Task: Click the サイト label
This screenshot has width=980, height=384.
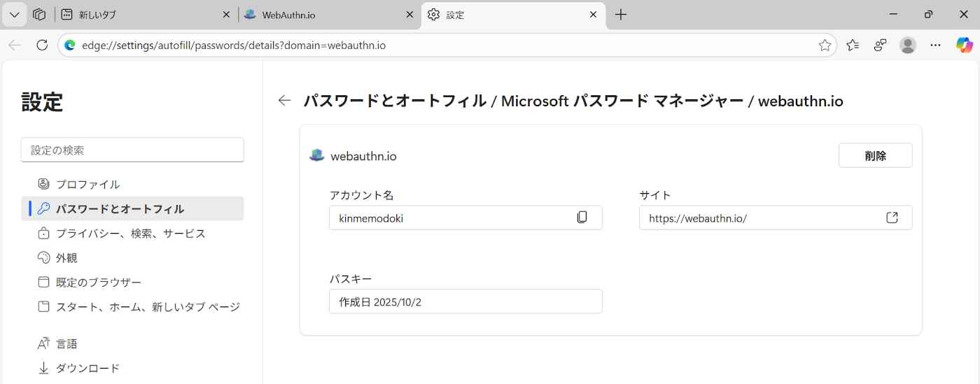Action: click(x=655, y=195)
